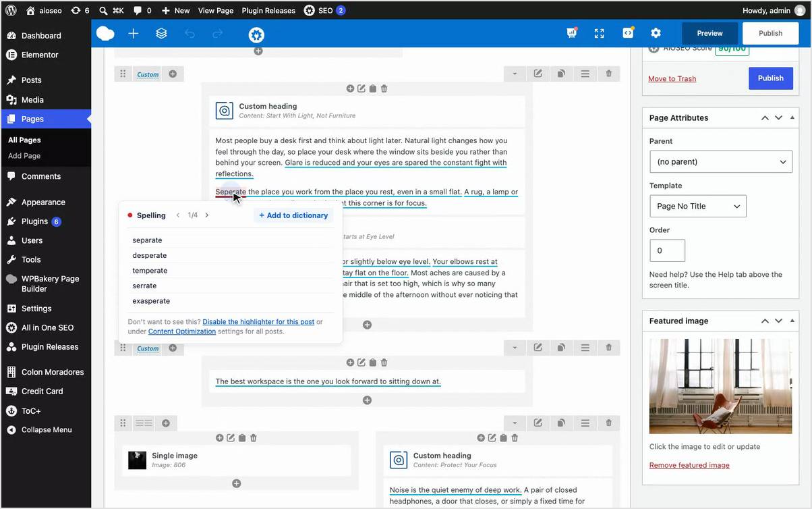Click the trash icon of the Single image row
812x509 pixels.
click(x=608, y=423)
